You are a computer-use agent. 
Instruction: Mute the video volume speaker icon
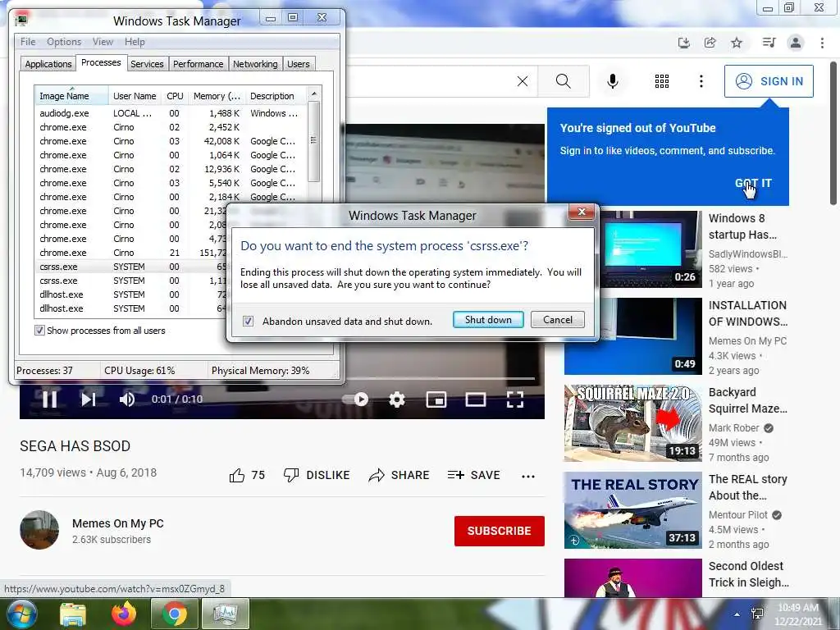[x=127, y=399]
